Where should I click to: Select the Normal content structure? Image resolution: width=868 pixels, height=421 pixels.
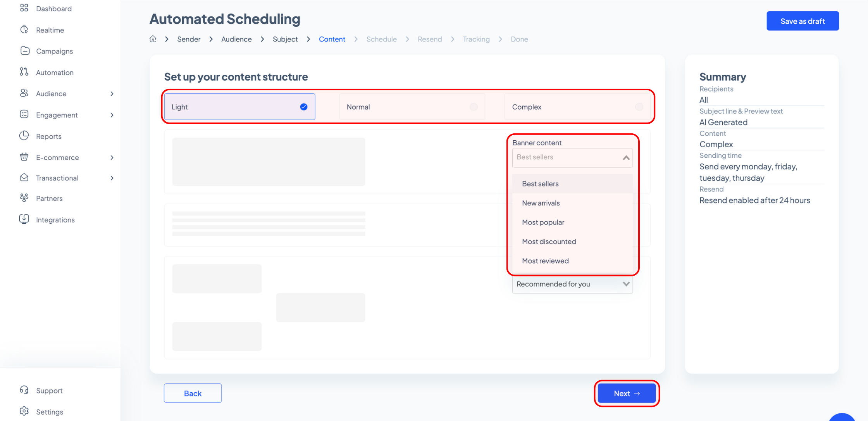[412, 107]
